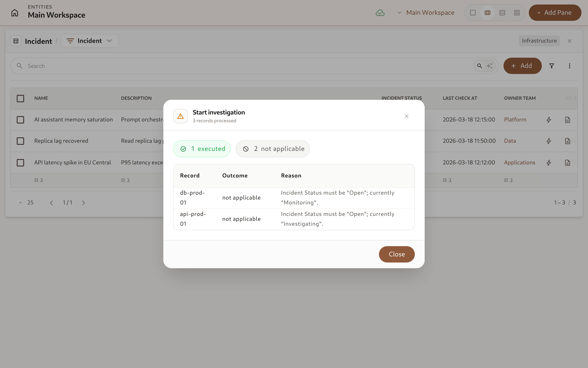The image size is (588, 368).
Task: Go to the previous page chevron
Action: click(51, 203)
